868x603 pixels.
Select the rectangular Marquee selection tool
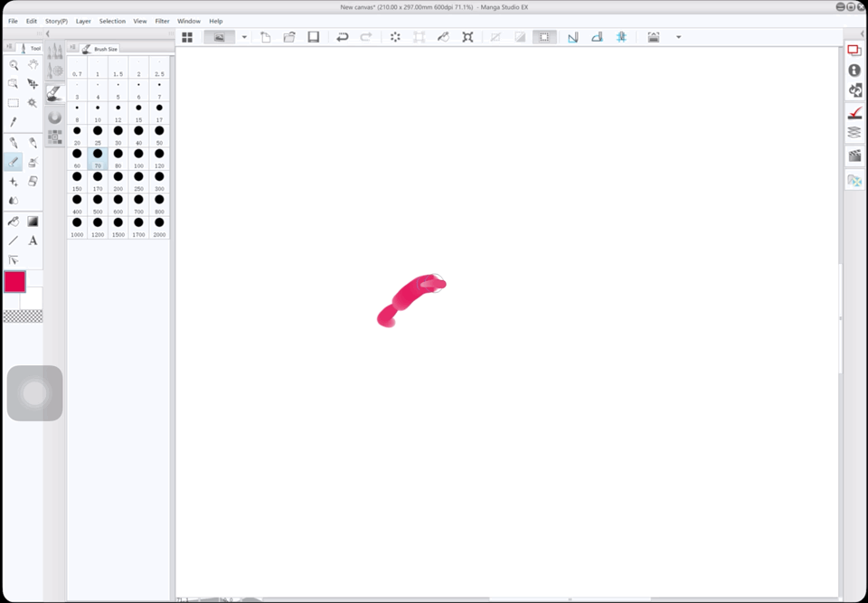[14, 103]
